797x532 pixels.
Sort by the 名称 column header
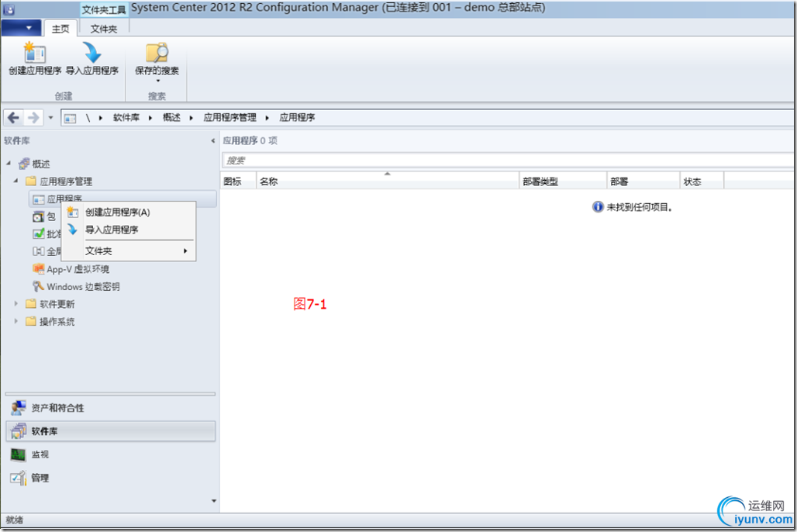(388, 181)
